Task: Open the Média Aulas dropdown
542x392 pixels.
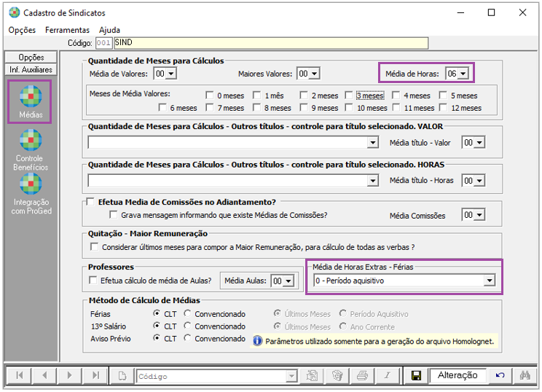Action: (288, 281)
